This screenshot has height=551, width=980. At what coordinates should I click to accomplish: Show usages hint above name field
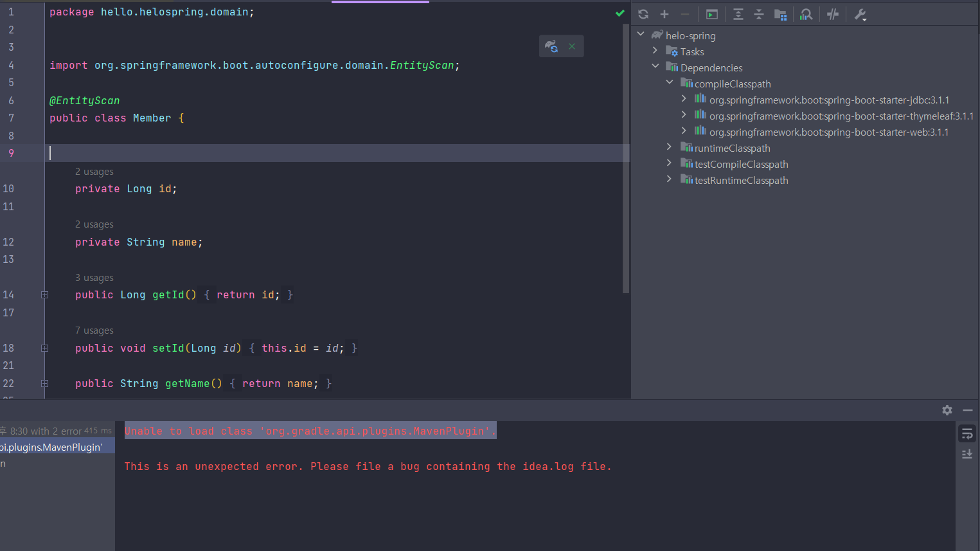[x=94, y=224]
